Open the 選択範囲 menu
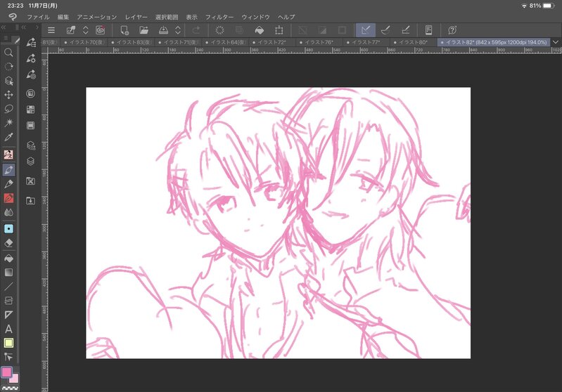 167,17
